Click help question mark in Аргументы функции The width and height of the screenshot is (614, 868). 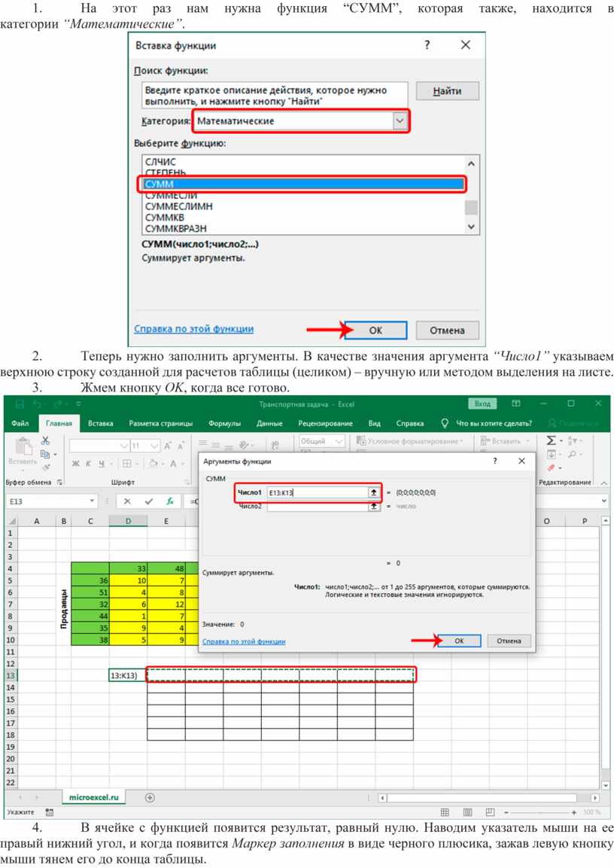[x=494, y=461]
